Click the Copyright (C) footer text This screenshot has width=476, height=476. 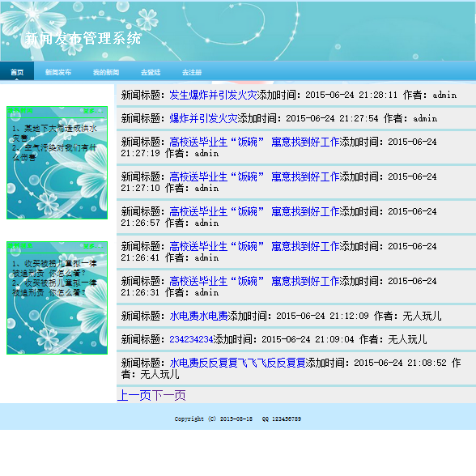click(x=214, y=419)
